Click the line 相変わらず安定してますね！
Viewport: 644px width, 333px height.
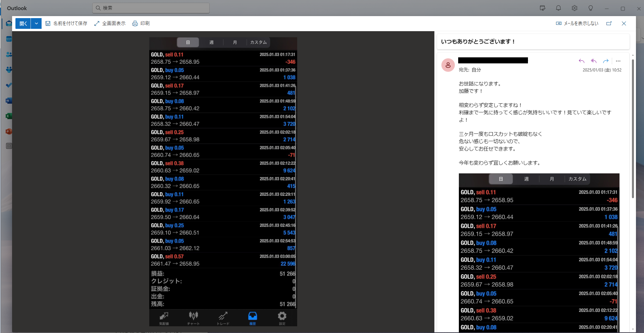click(490, 105)
